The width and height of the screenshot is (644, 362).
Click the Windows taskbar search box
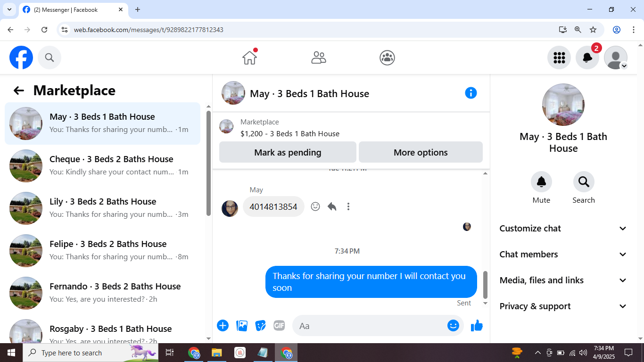90,353
